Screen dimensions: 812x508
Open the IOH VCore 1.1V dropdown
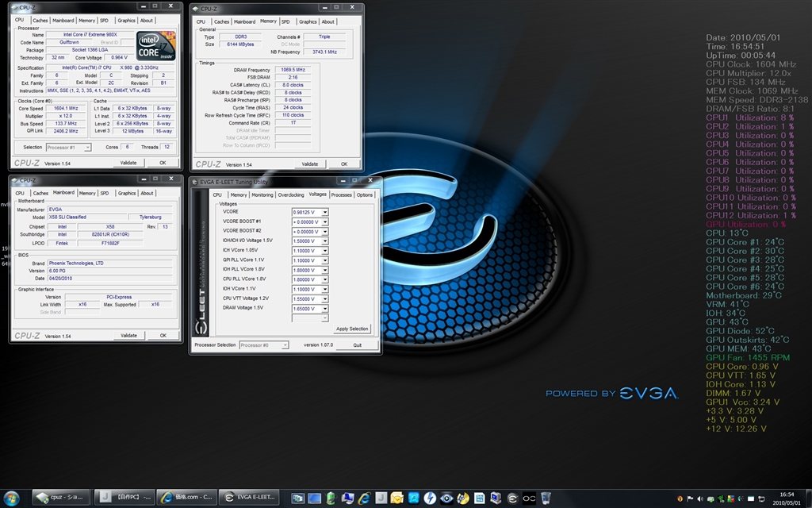(x=324, y=290)
